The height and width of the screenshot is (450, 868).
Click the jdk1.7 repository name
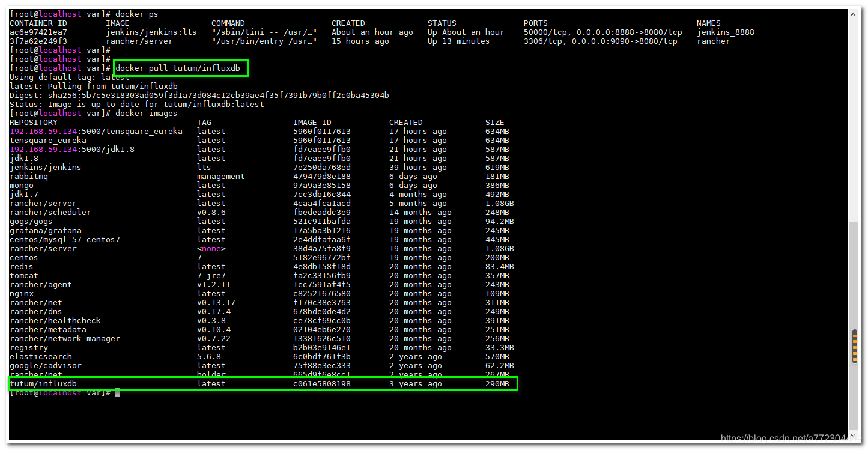pos(24,195)
